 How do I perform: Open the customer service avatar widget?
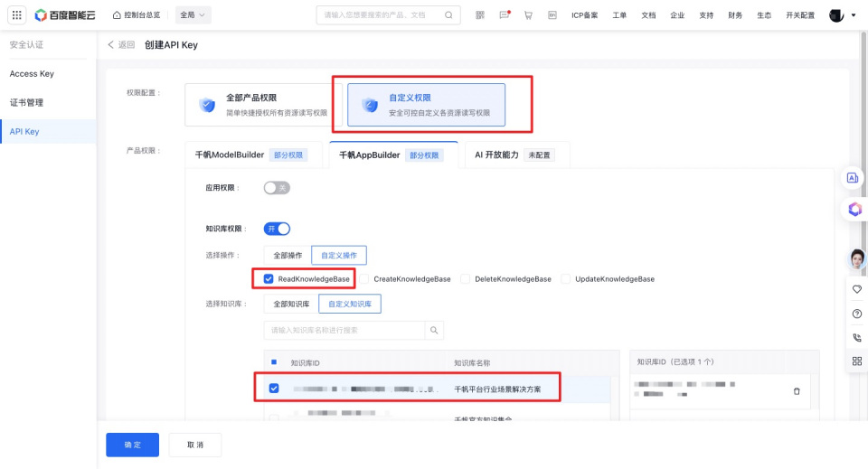tap(857, 258)
